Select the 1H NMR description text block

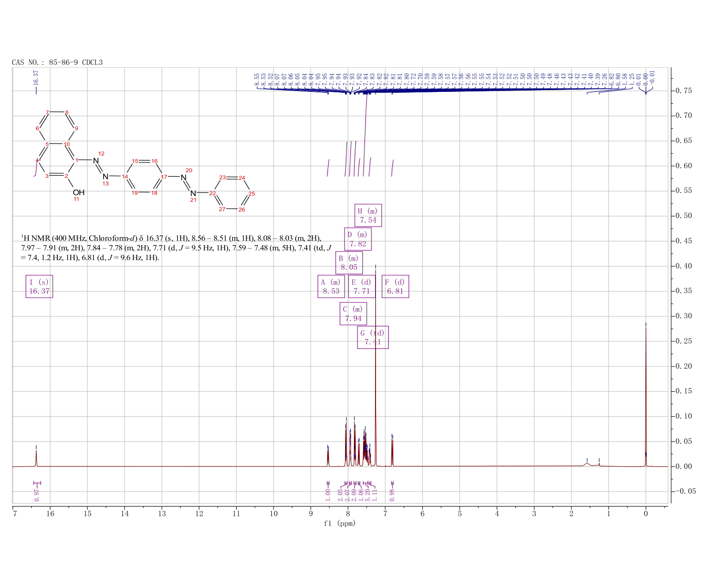[176, 248]
